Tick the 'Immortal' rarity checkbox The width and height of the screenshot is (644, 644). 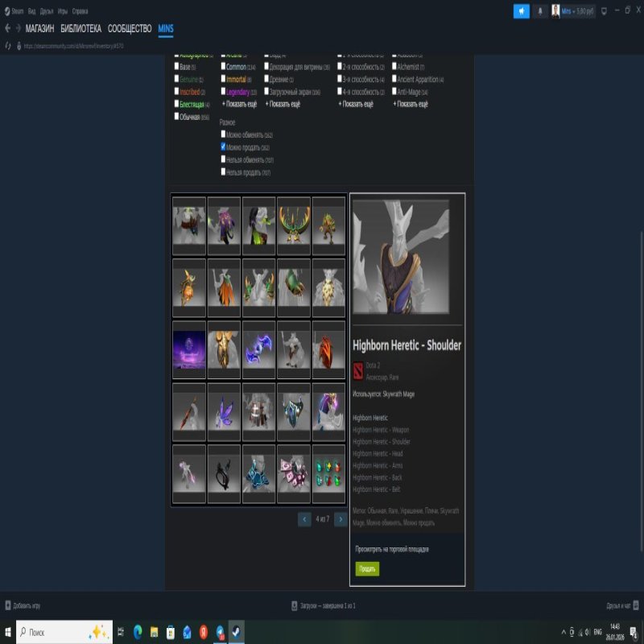coord(224,80)
